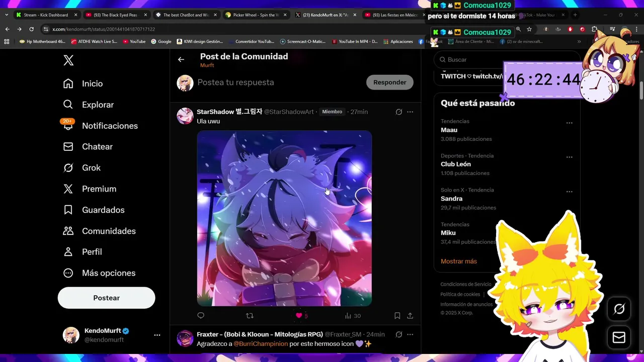
Task: Reply to StarShadow's post
Action: coord(201,316)
